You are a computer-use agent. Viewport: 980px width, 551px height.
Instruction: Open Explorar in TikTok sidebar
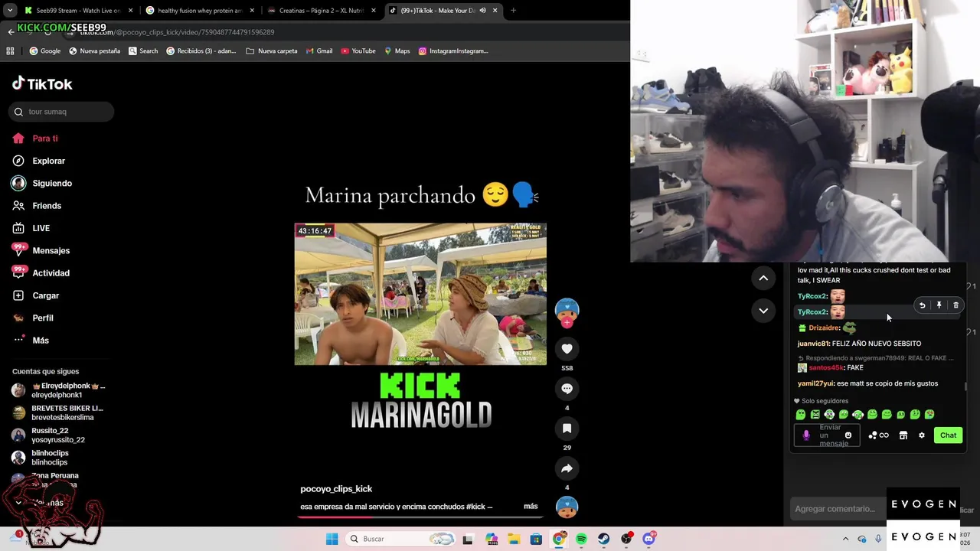[x=39, y=161]
